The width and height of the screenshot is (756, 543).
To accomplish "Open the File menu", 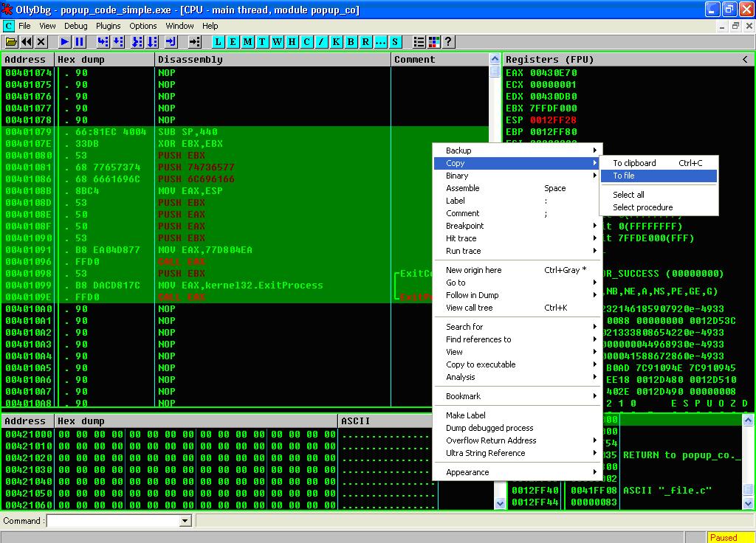I will (x=24, y=26).
